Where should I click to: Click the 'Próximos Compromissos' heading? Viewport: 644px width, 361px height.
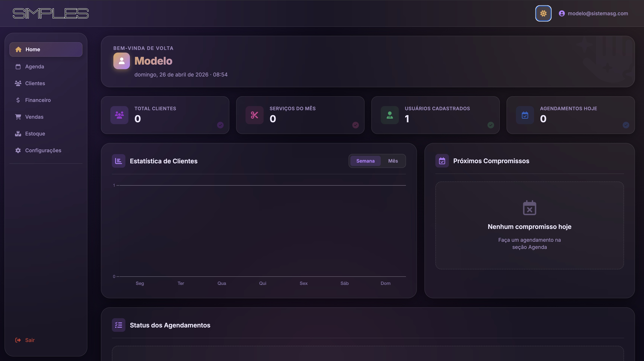click(x=491, y=161)
